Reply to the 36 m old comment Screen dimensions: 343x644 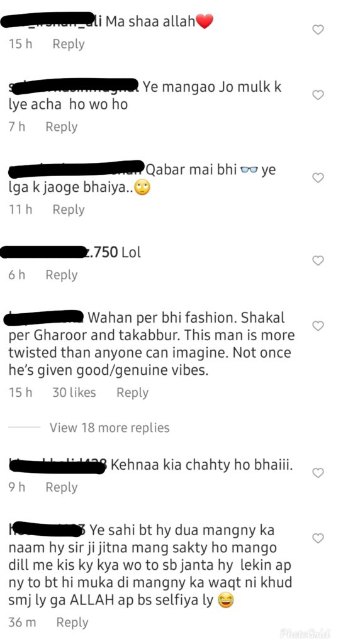click(x=72, y=622)
